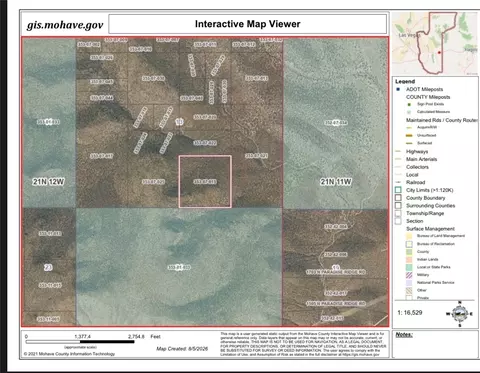Click the ADOT Mileposts blue dot symbol
Screen dimensions: 480x373
pyautogui.click(x=398, y=89)
